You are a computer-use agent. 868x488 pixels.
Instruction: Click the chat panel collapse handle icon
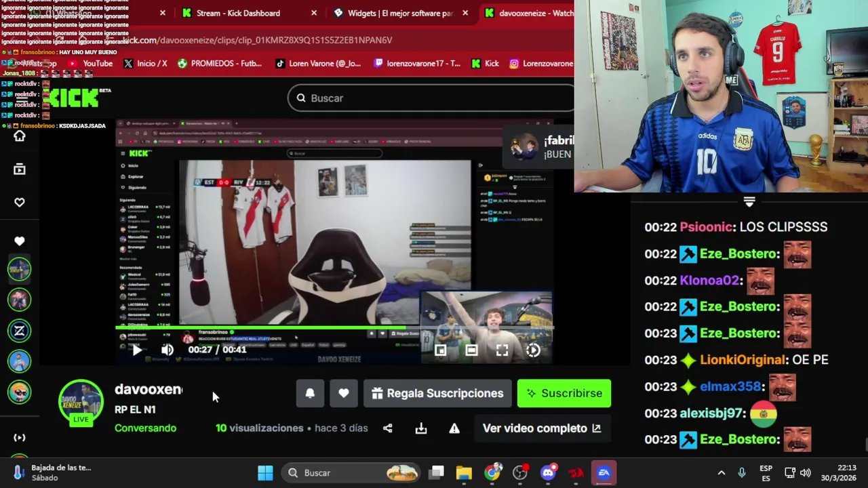(749, 202)
